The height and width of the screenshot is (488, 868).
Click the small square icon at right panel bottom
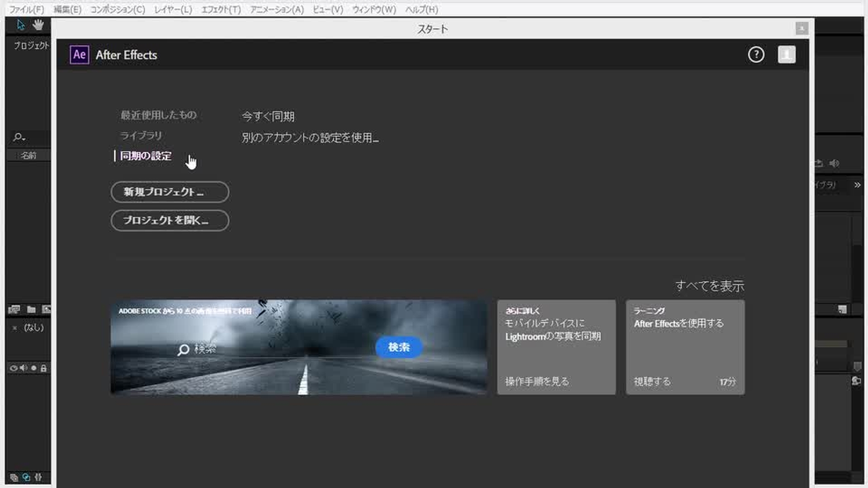(842, 310)
